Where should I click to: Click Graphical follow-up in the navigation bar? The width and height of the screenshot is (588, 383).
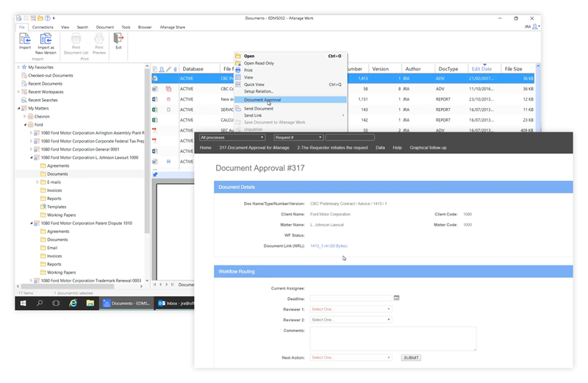pos(428,148)
